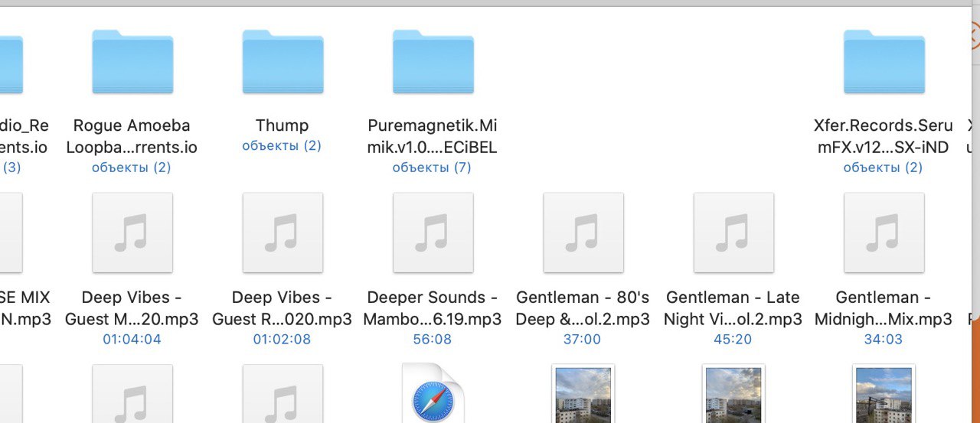Select the Puremagnetik Mimik folder icon
Viewport: 980px width, 423px height.
click(433, 61)
